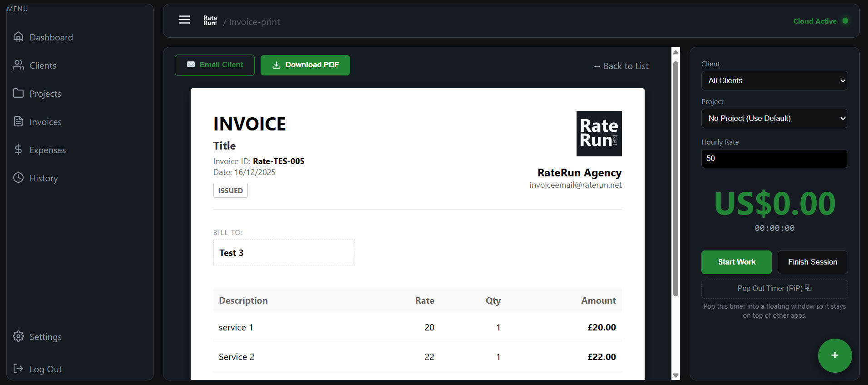Go to Expenses menu item

click(47, 150)
